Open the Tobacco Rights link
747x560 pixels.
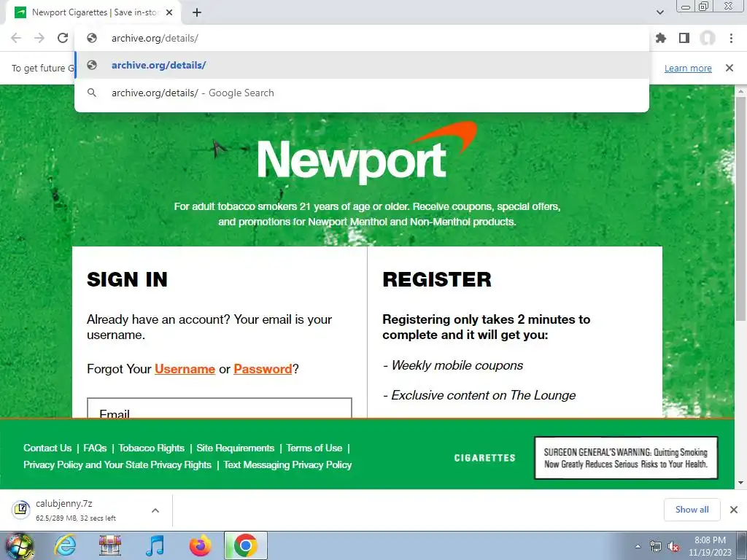pyautogui.click(x=152, y=448)
